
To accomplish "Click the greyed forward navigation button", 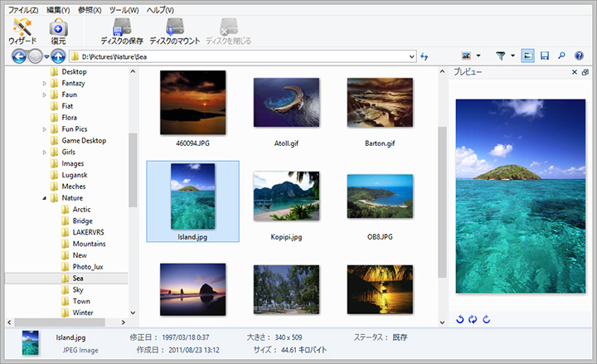I will click(35, 56).
